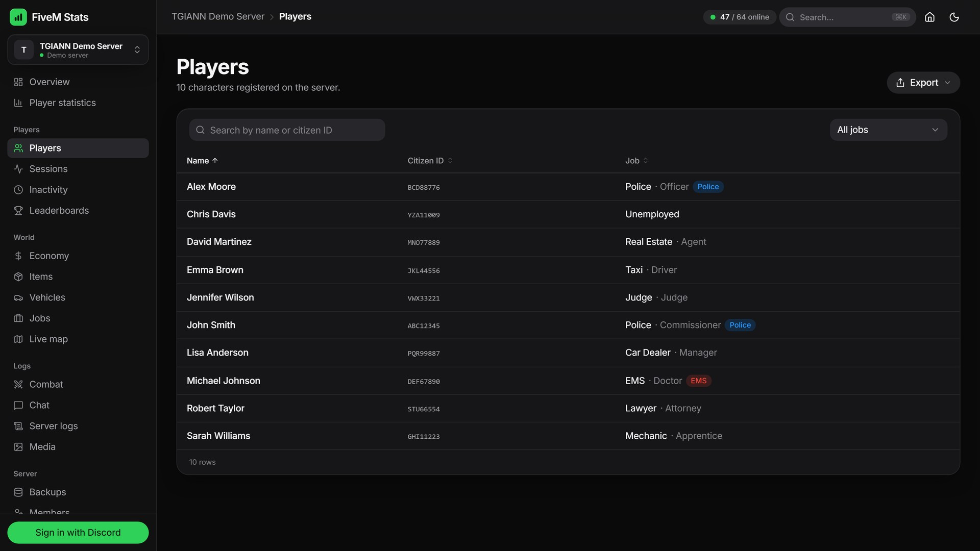980x551 pixels.
Task: Sort table by Job column header
Action: (636, 161)
